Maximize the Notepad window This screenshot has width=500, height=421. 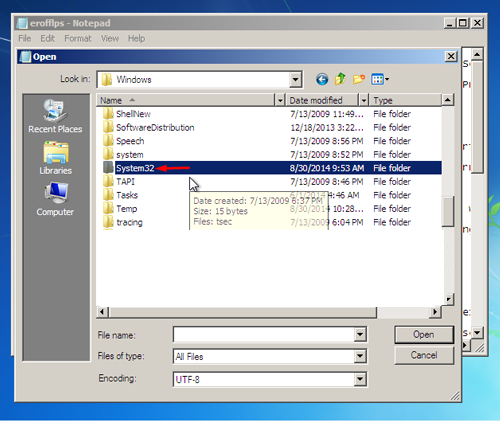[463, 23]
